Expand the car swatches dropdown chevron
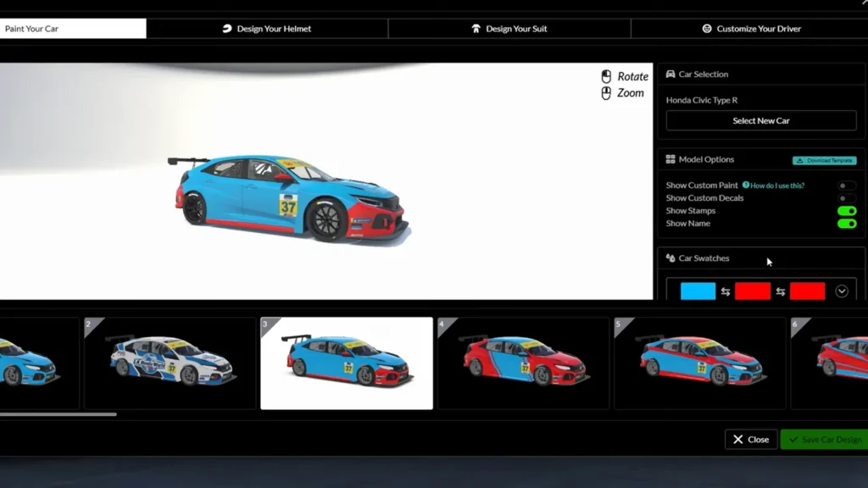This screenshot has height=488, width=868. (x=842, y=291)
